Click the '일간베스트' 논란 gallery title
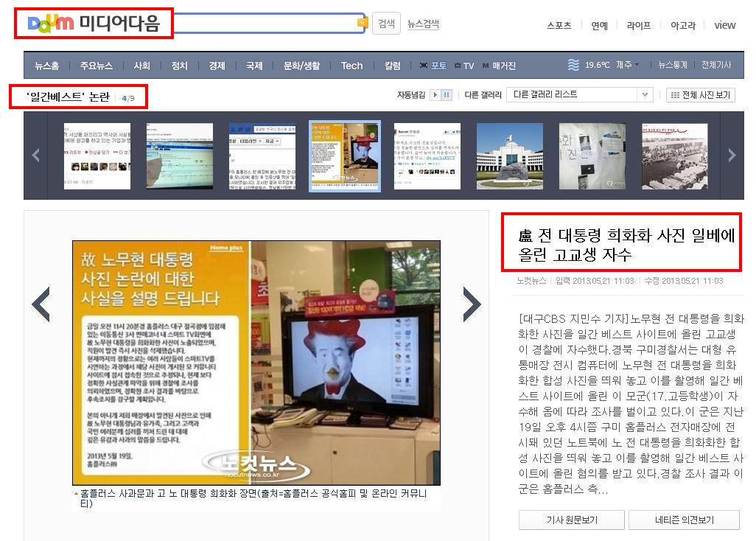The width and height of the screenshot is (756, 541). click(68, 97)
